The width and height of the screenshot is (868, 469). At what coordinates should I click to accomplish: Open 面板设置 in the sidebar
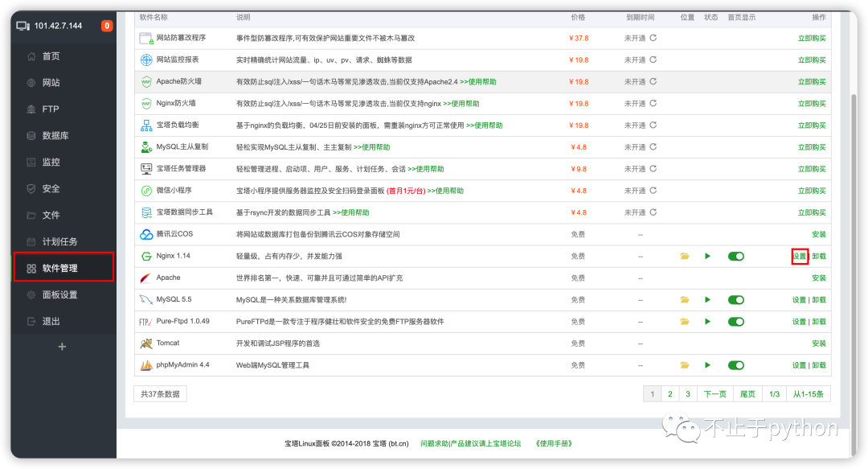[x=59, y=294]
